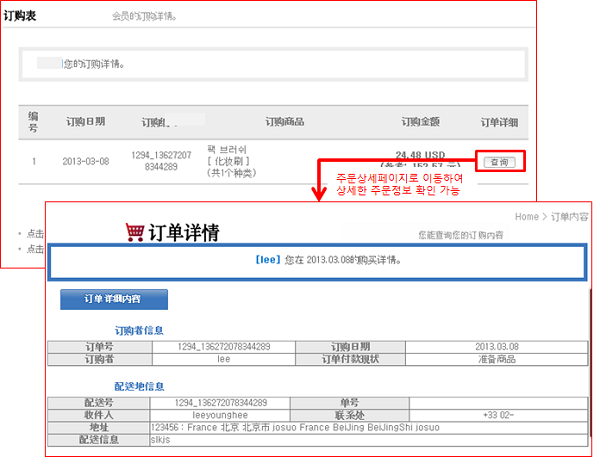The image size is (600, 457).
Task: Select the 订单详细 column header
Action: tap(499, 122)
